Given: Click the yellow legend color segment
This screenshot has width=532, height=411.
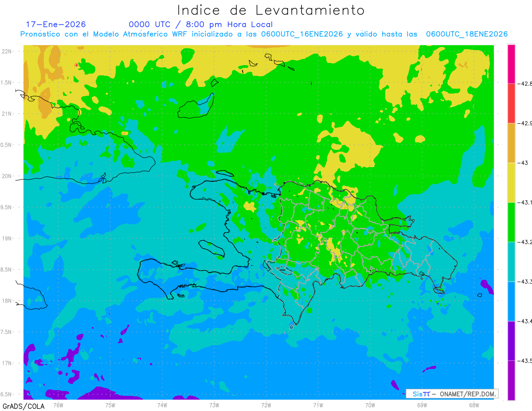Looking at the screenshot, I should [x=511, y=182].
